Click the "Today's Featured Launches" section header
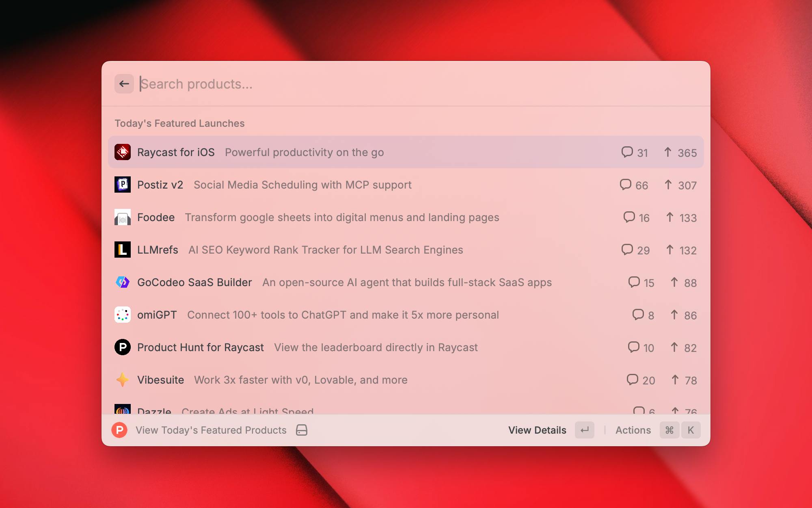Viewport: 812px width, 508px height. coord(179,123)
